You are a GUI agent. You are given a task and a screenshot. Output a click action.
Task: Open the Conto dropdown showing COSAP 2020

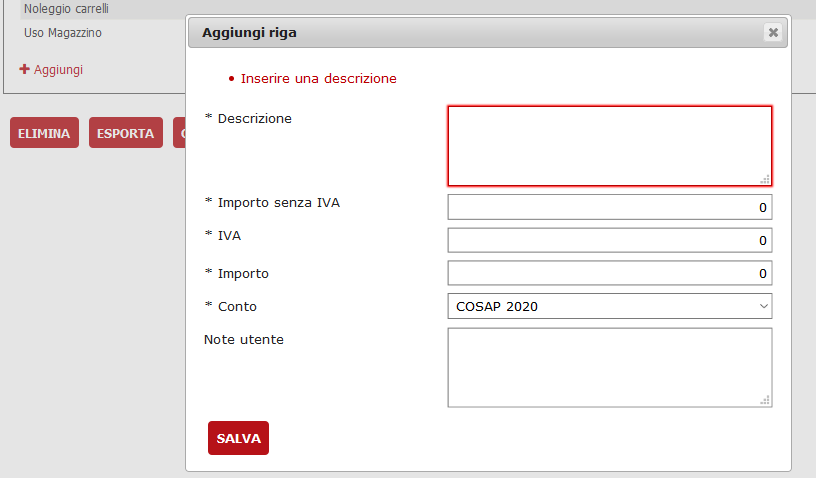point(609,306)
